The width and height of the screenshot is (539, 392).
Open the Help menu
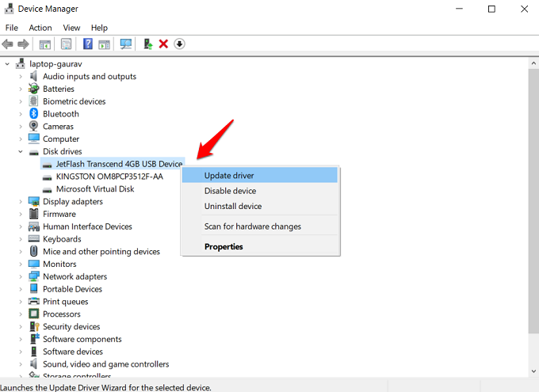(99, 28)
